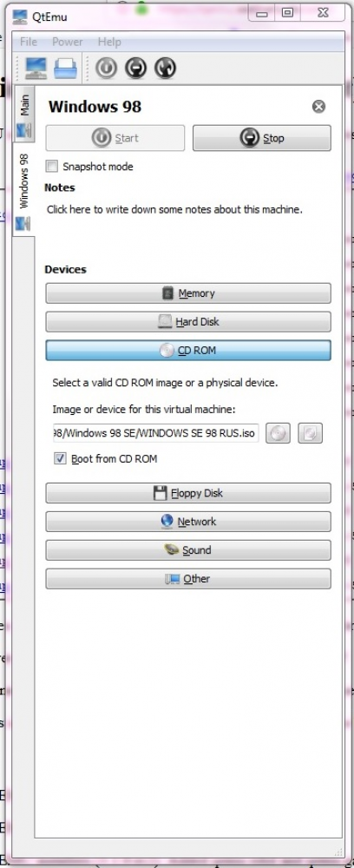354x868 pixels.
Task: Expand the Hard Disk section
Action: [188, 322]
